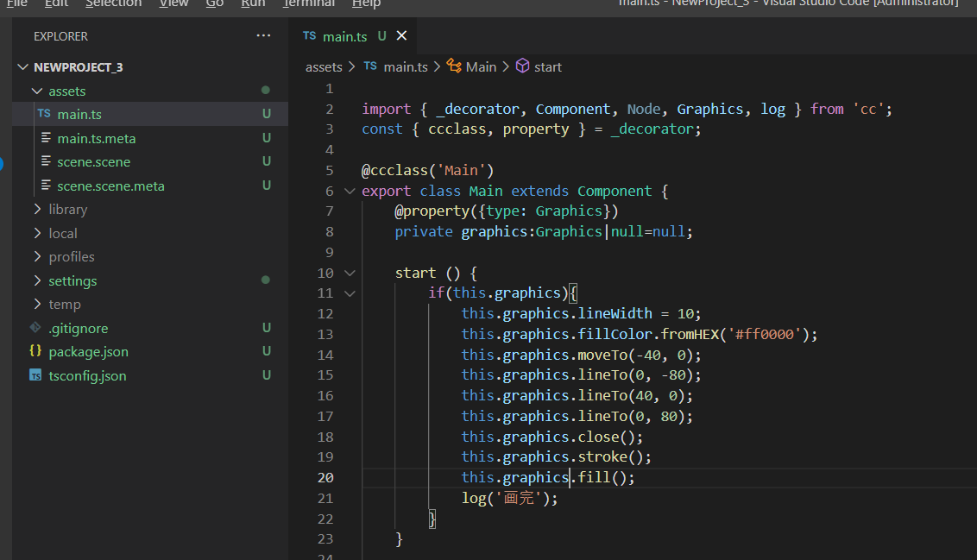Screen dimensions: 977x560
Task: Open the Selection menu
Action: click(x=113, y=4)
